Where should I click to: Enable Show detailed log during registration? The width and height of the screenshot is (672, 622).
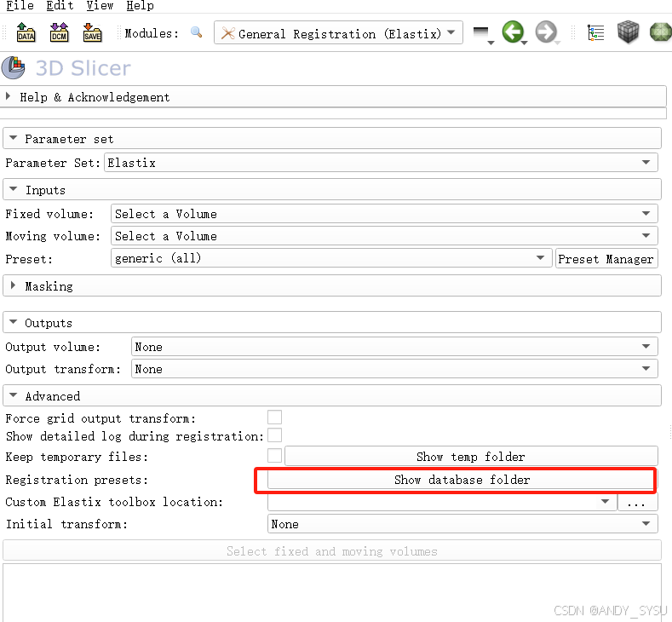pyautogui.click(x=274, y=435)
